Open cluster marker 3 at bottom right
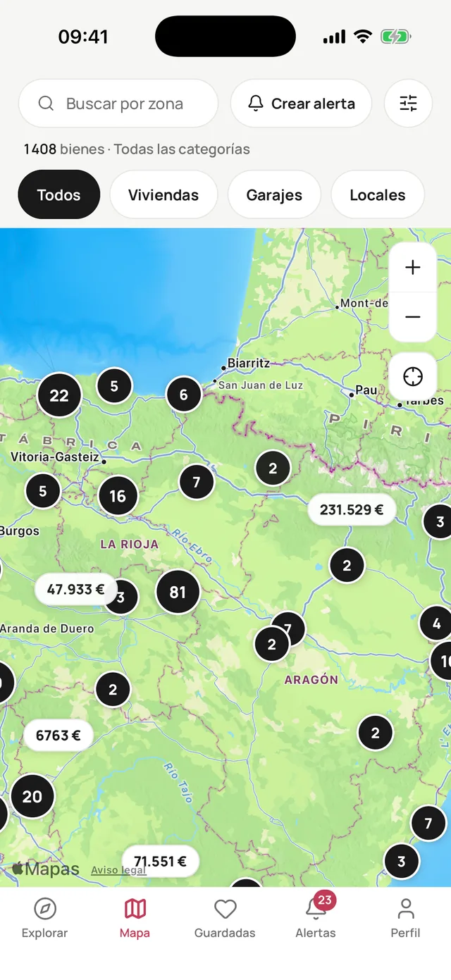 click(402, 861)
